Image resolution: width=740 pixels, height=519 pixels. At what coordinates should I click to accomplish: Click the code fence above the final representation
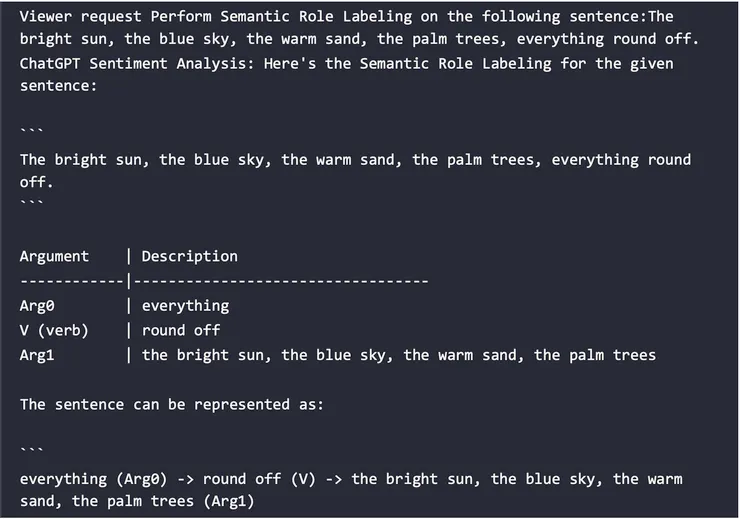point(32,449)
